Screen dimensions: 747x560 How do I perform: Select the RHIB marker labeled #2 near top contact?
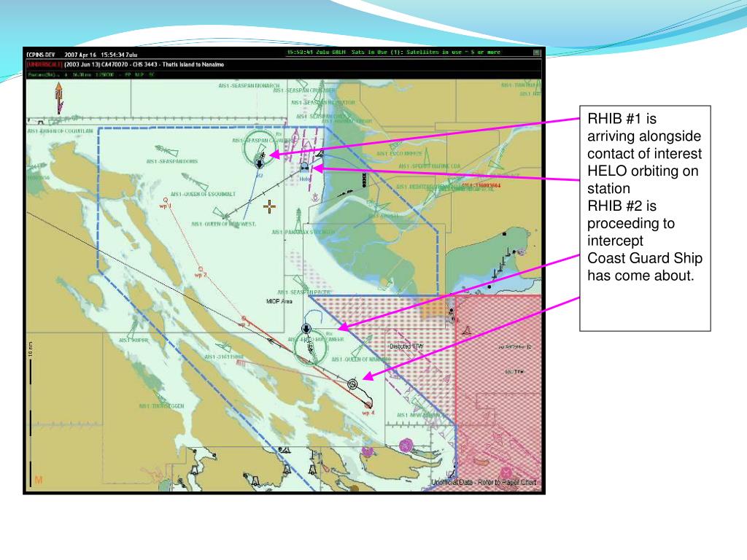pyautogui.click(x=259, y=164)
